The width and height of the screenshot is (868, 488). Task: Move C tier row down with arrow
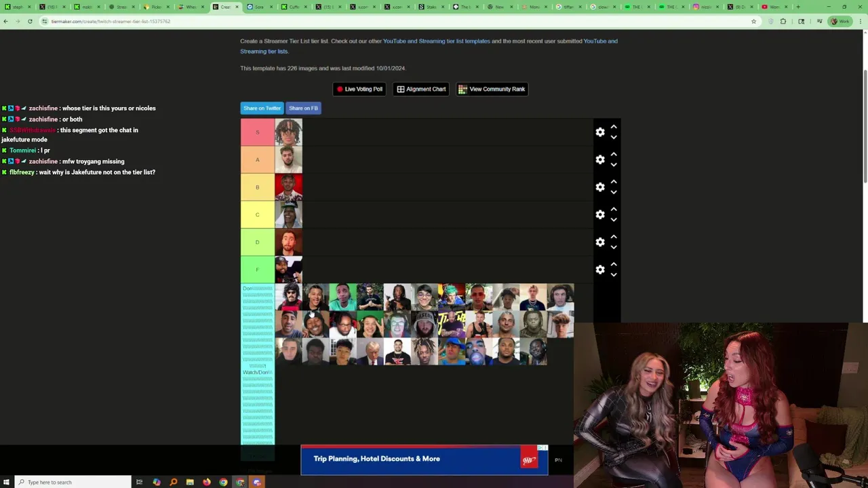614,220
